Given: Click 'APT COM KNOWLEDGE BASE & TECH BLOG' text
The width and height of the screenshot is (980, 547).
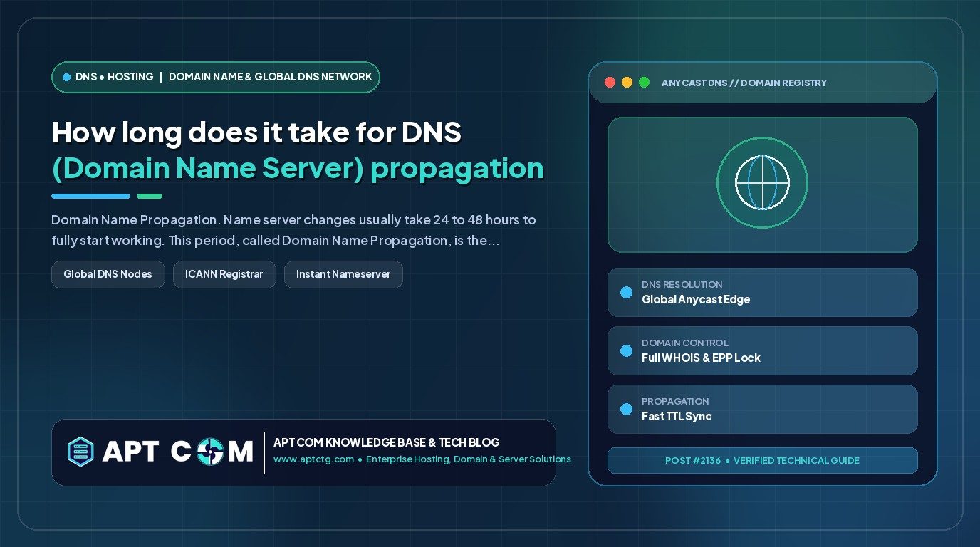Looking at the screenshot, I should [x=387, y=442].
